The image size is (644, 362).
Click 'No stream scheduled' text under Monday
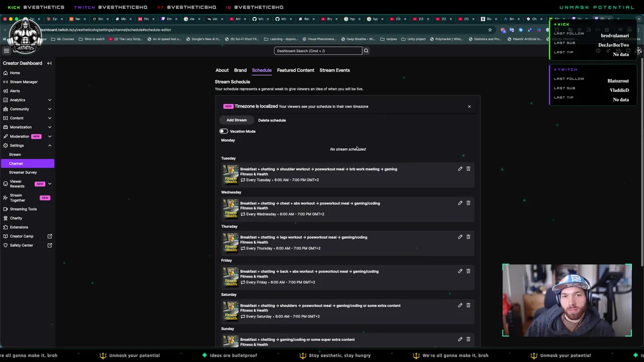click(x=348, y=149)
